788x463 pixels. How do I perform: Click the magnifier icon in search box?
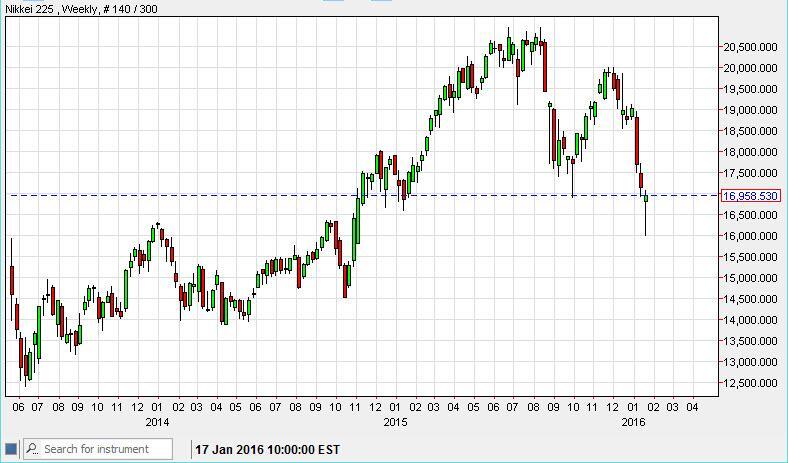coord(32,449)
